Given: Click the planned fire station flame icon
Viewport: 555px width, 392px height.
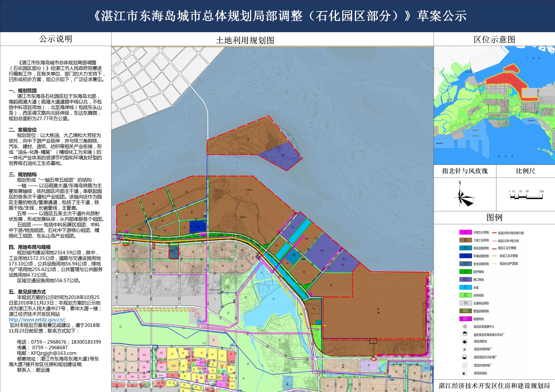Looking at the screenshot, I should (x=465, y=342).
